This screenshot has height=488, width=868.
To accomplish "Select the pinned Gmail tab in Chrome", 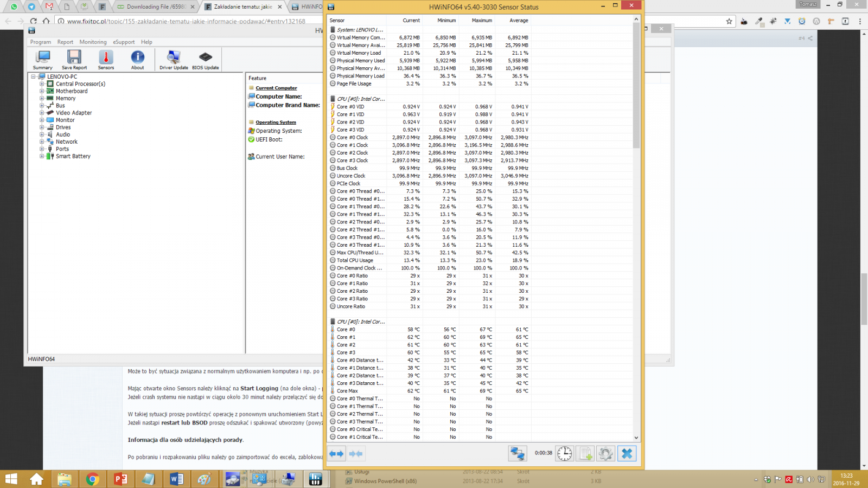I will tap(49, 7).
